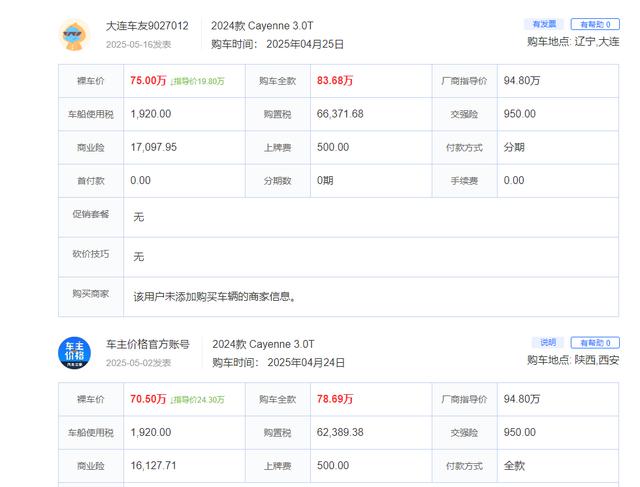Click the 有发票 tag
Viewport: 640px width, 487px height.
(x=544, y=24)
